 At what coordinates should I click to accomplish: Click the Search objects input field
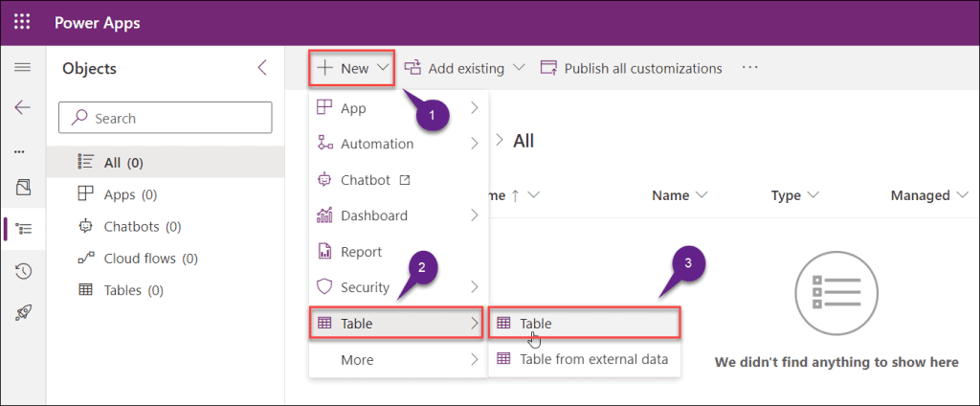click(165, 118)
